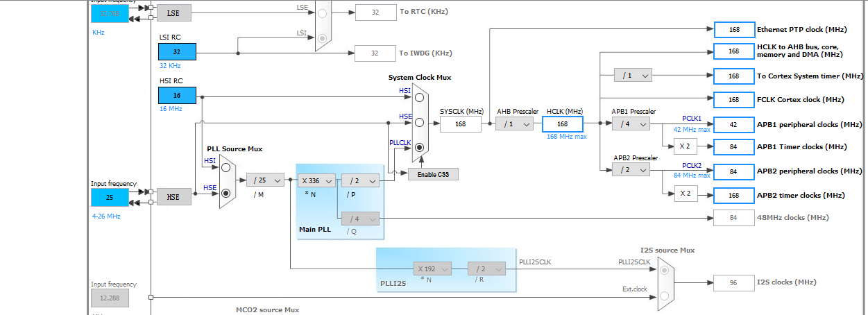Click the I2S source Mux title

(667, 250)
